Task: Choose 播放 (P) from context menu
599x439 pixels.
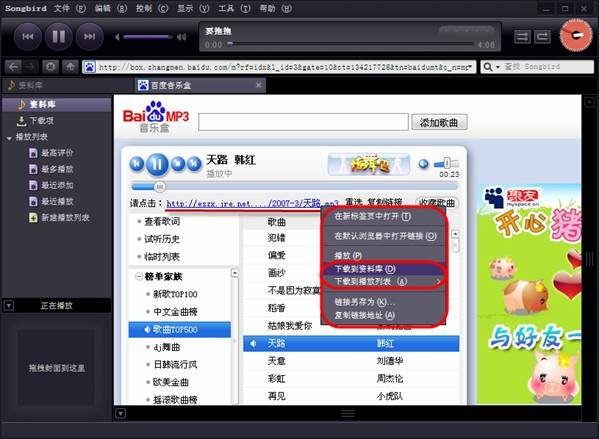Action: (x=348, y=256)
